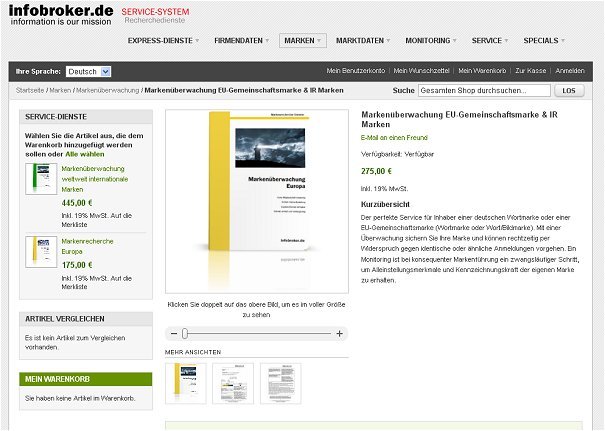
Task: Click the Startseite breadcrumb link
Action: pos(30,90)
